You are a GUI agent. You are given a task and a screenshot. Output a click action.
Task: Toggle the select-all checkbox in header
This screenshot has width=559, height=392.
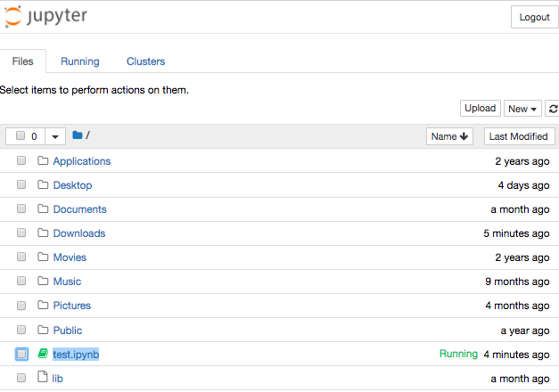[21, 135]
